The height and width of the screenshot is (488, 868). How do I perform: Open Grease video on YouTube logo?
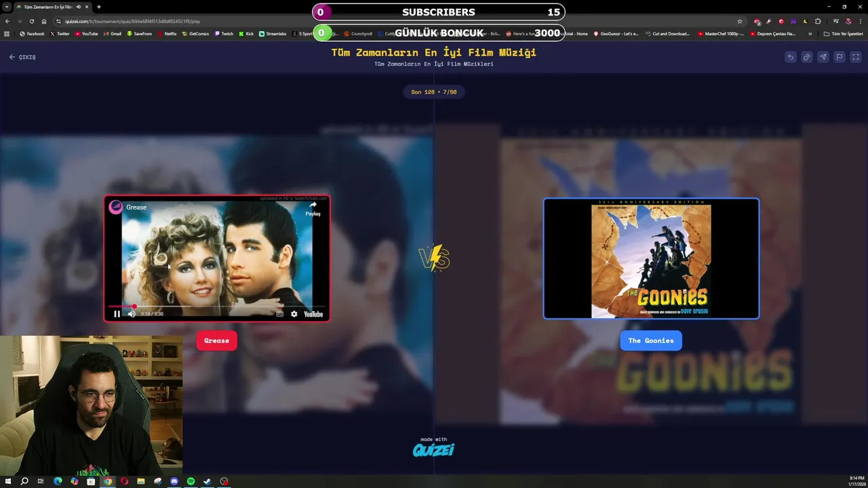[313, 314]
